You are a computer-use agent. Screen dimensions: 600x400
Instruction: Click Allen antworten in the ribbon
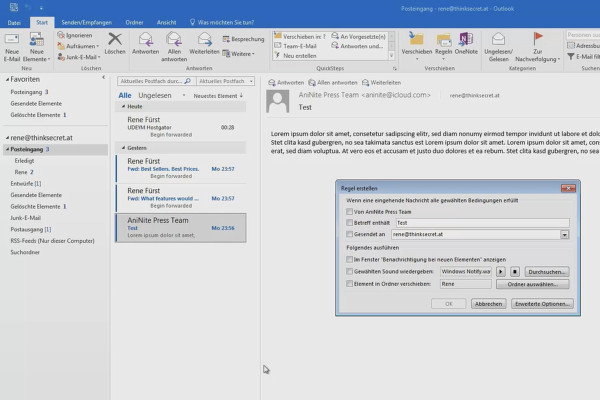174,47
